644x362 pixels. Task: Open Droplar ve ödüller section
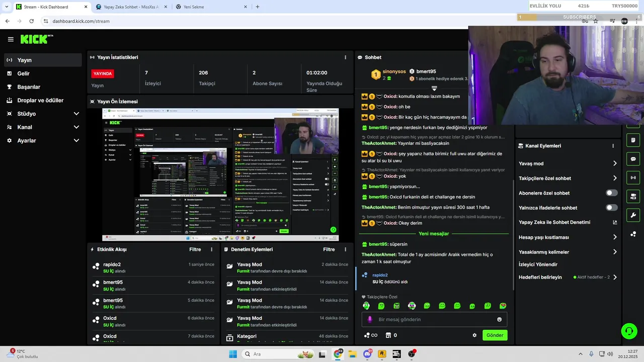pyautogui.click(x=43, y=100)
